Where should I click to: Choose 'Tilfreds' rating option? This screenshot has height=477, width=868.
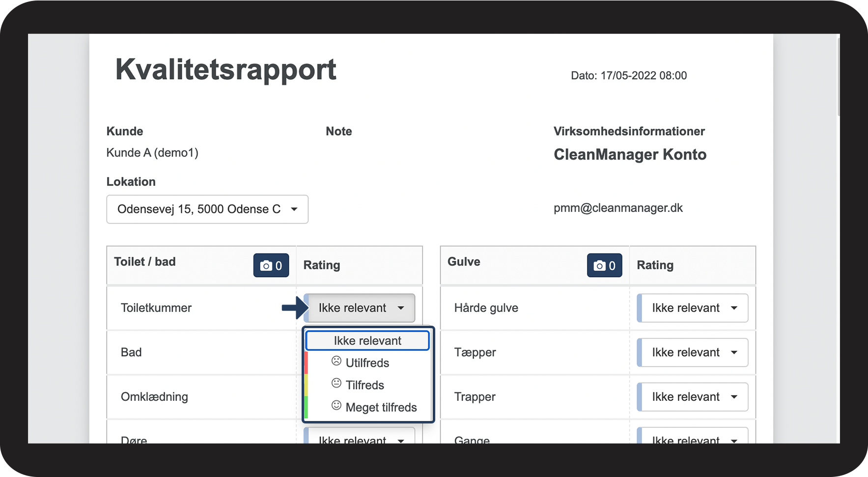pyautogui.click(x=367, y=385)
